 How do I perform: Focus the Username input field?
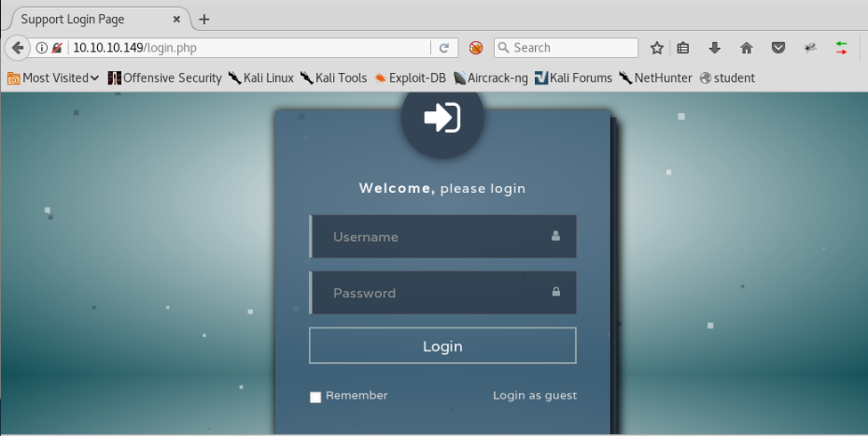[x=436, y=237]
